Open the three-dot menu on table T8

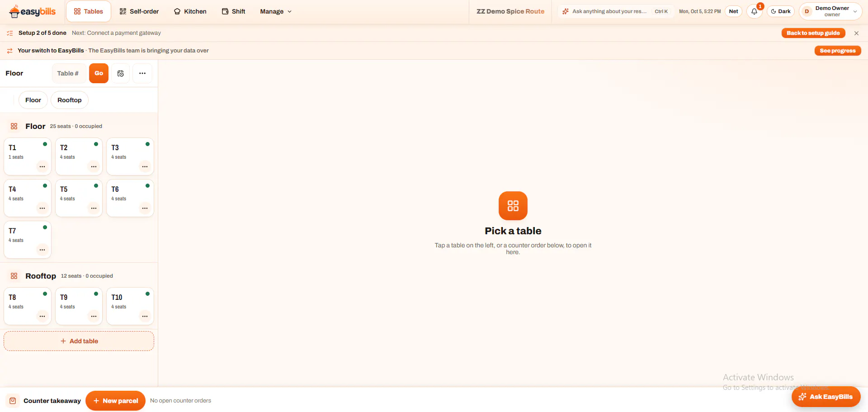(x=42, y=316)
